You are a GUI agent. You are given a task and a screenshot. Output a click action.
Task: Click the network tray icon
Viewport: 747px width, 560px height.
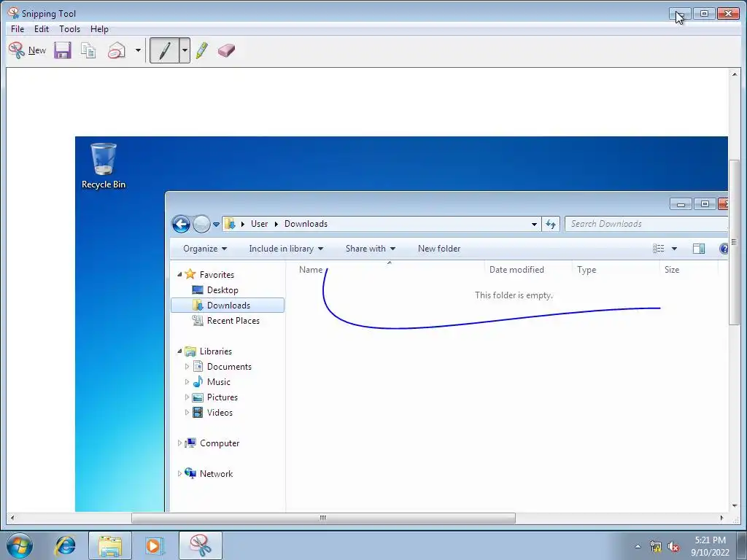point(656,547)
